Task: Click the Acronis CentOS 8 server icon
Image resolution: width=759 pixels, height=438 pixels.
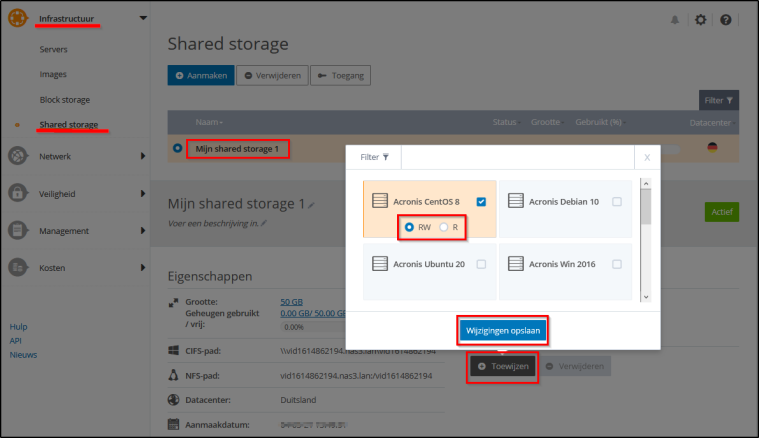Action: point(380,200)
